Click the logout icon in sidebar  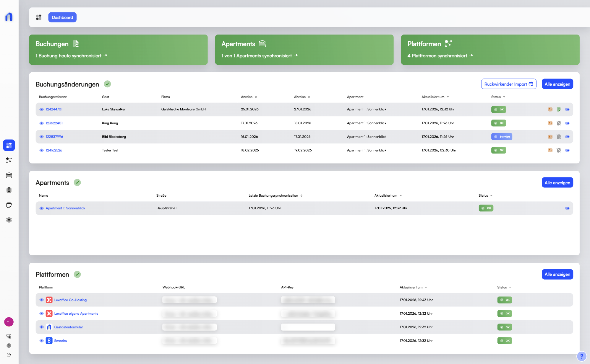9,355
